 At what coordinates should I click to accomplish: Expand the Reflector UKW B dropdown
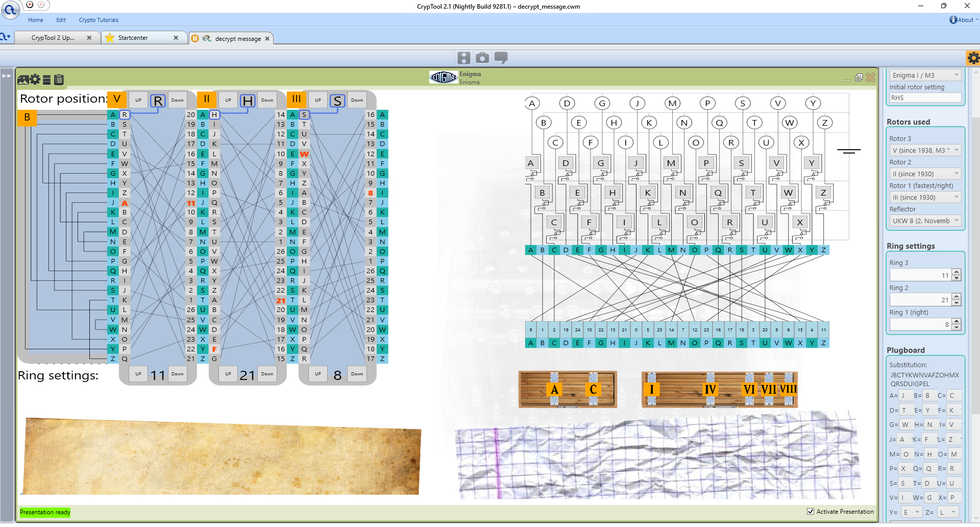[925, 221]
